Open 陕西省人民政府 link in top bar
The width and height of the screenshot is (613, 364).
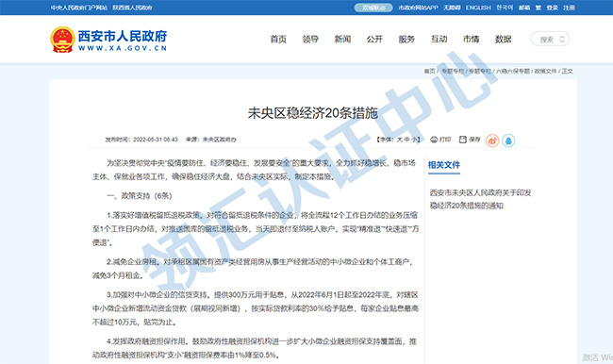133,8
